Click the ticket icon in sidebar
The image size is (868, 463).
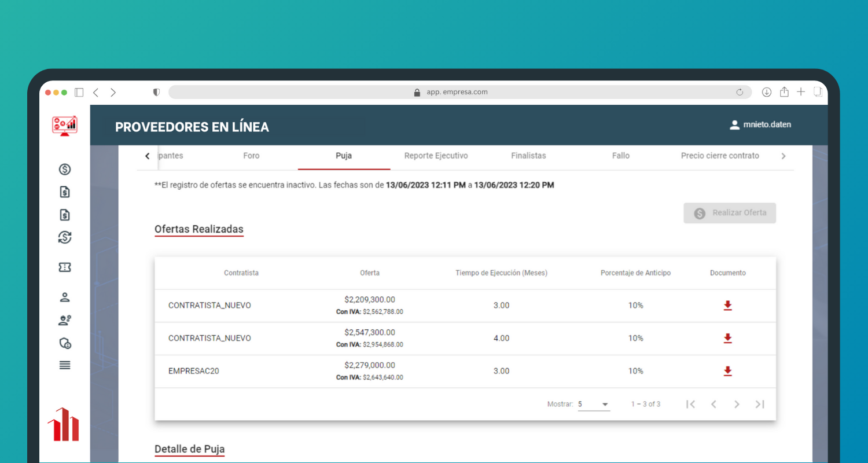tap(65, 267)
